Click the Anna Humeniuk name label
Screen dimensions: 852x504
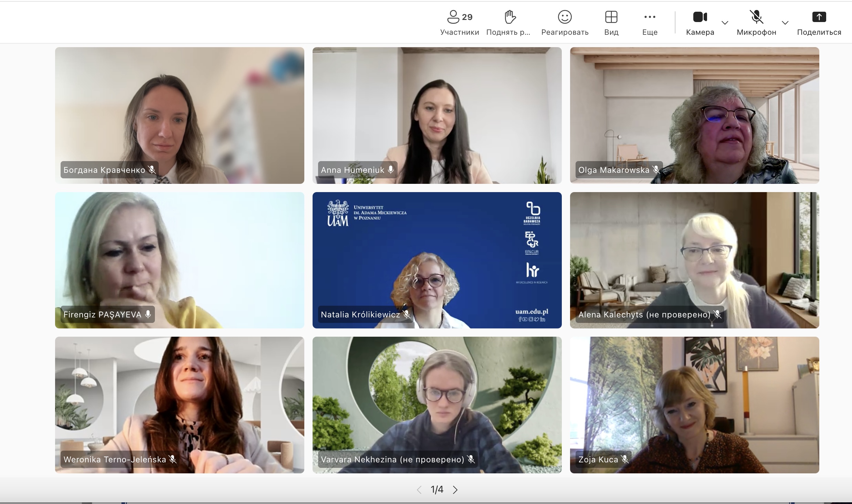pos(353,170)
